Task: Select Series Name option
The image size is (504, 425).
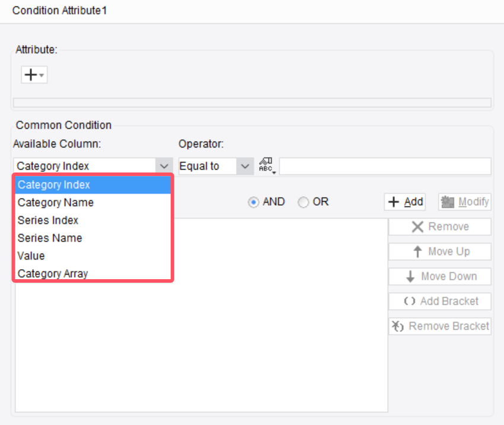Action: 93,238
